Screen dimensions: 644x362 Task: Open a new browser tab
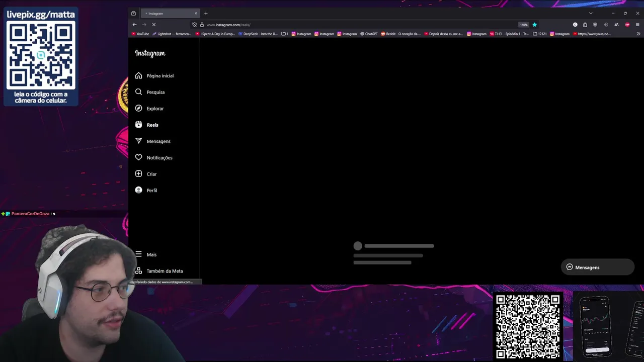pos(206,14)
